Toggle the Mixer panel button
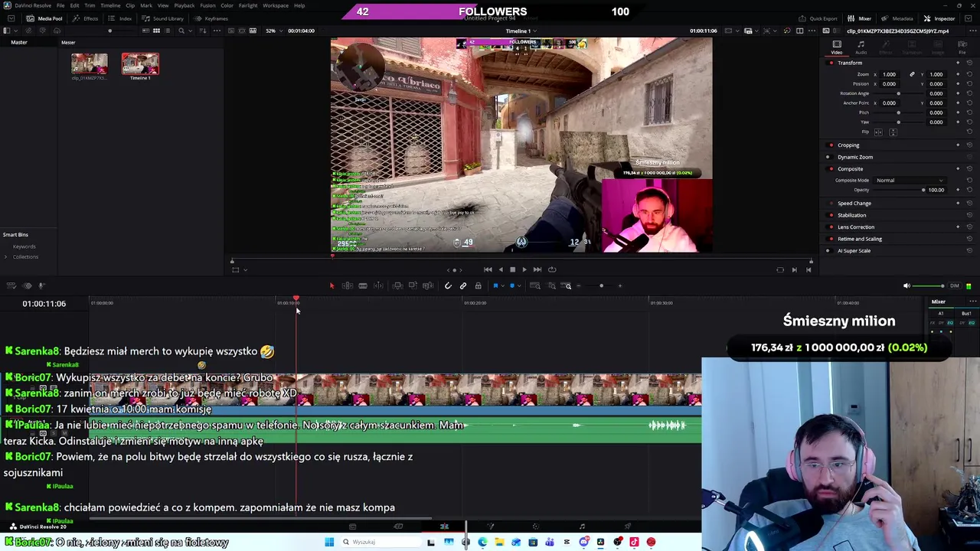Screen dimensions: 980x551 861,18
